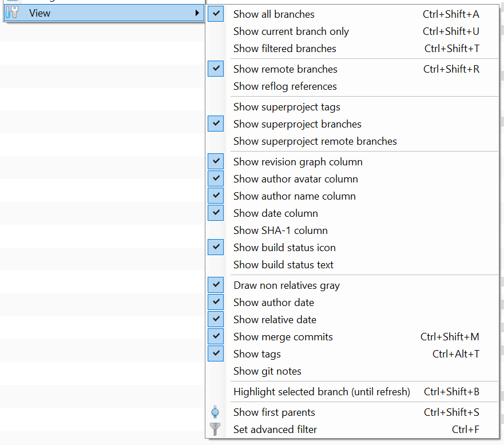Viewport: 504px width, 445px height.
Task: Enable Show git notes
Action: pyautogui.click(x=267, y=371)
